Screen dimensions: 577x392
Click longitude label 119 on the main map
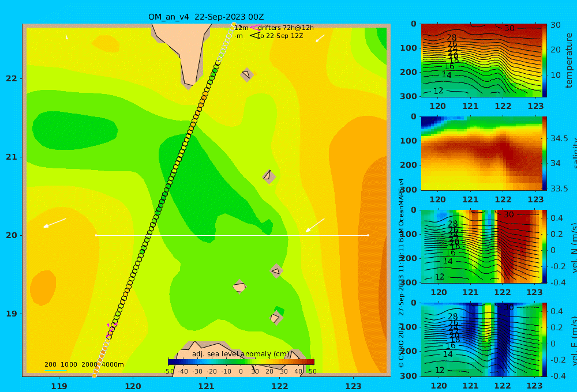tap(59, 386)
